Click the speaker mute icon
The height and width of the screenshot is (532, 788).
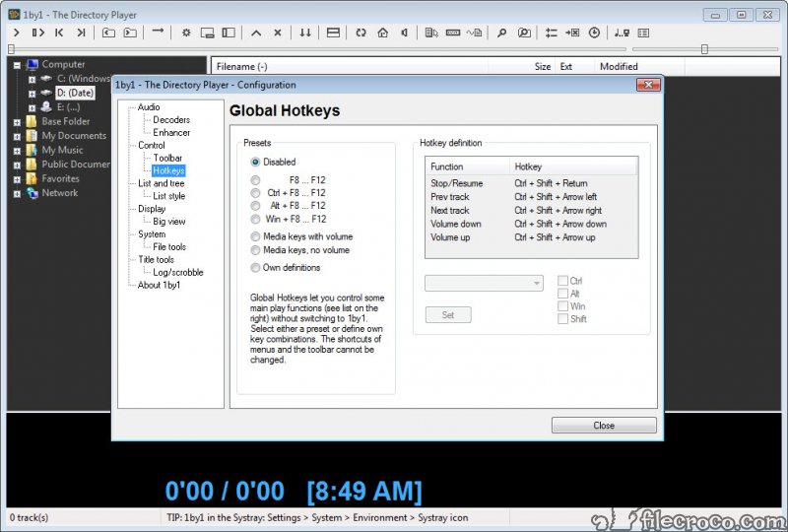pos(404,33)
